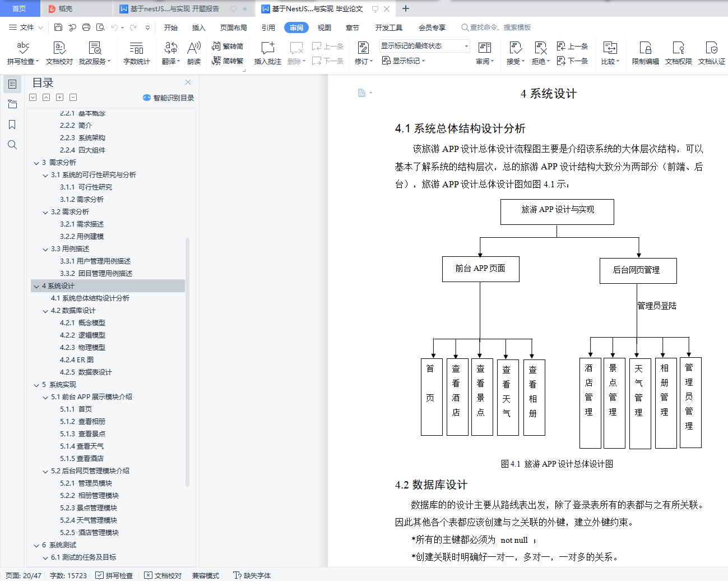This screenshot has height=581, width=728.
Task: Collapse the 5.1 前台 APP 展示模块介绍 node
Action: tap(45, 397)
